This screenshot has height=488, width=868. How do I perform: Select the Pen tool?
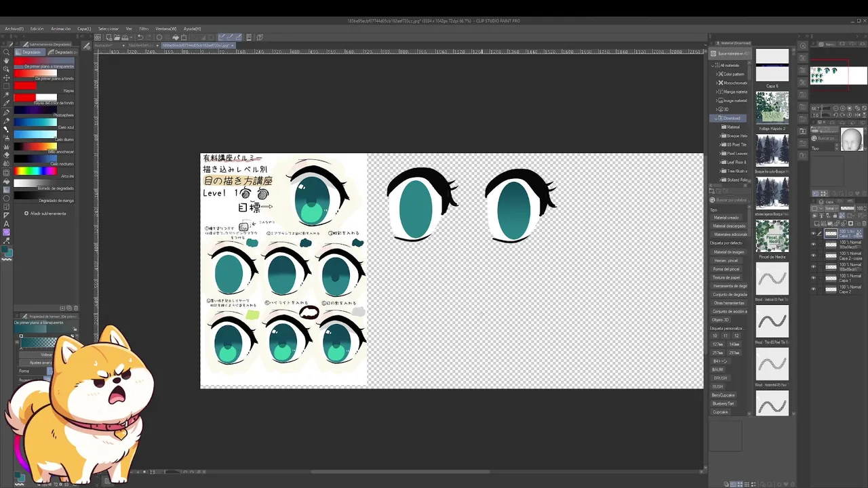pyautogui.click(x=7, y=113)
